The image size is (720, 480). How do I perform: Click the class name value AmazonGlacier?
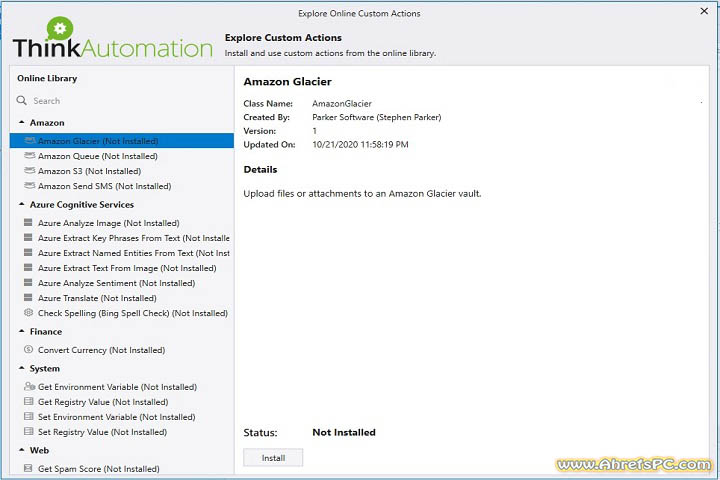[342, 103]
